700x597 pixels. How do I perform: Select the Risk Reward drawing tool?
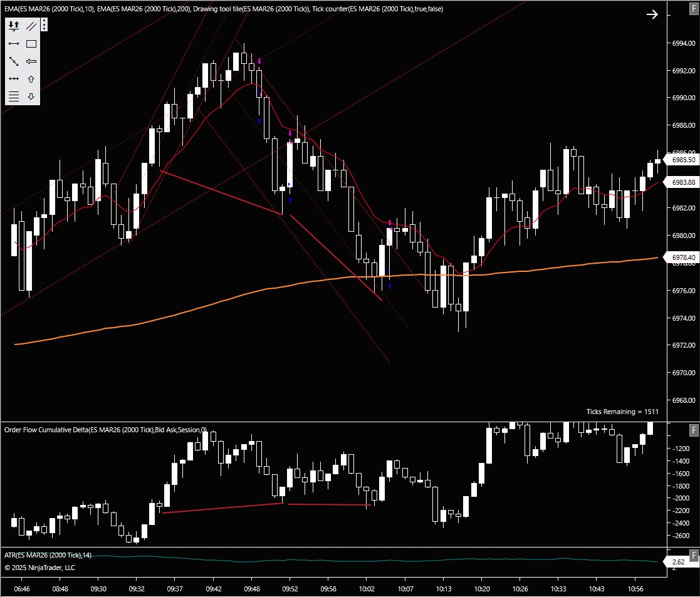[14, 25]
